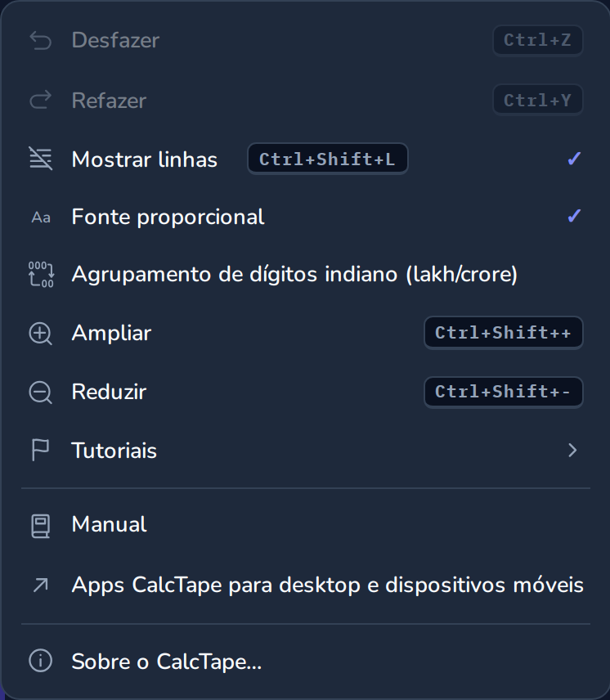Click the crossed-lines icon beside Mostrar linhas
The image size is (610, 700).
click(41, 159)
